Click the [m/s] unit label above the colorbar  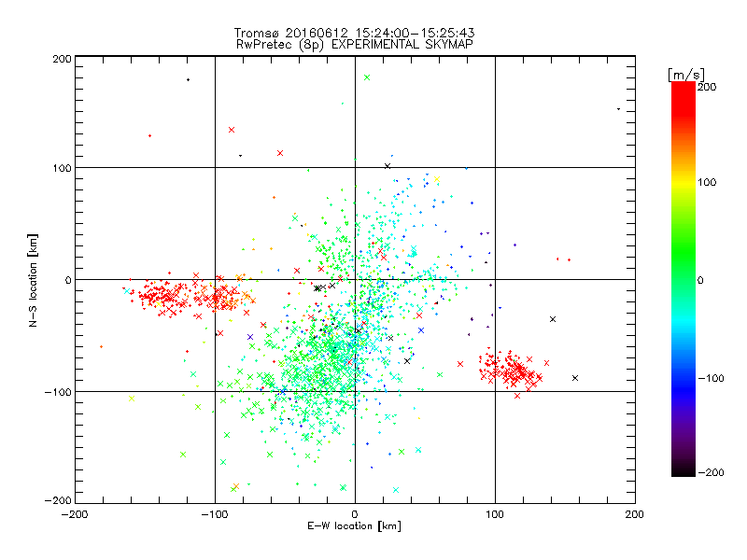click(x=686, y=75)
